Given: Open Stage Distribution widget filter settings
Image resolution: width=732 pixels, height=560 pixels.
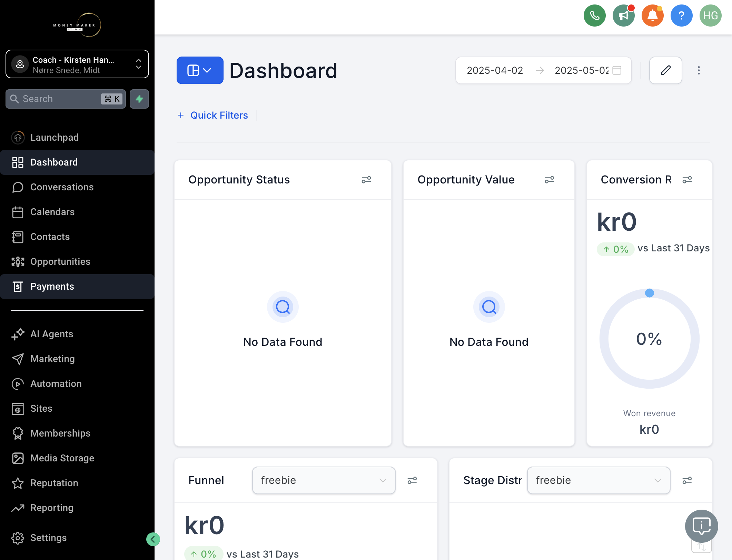Looking at the screenshot, I should coord(687,480).
